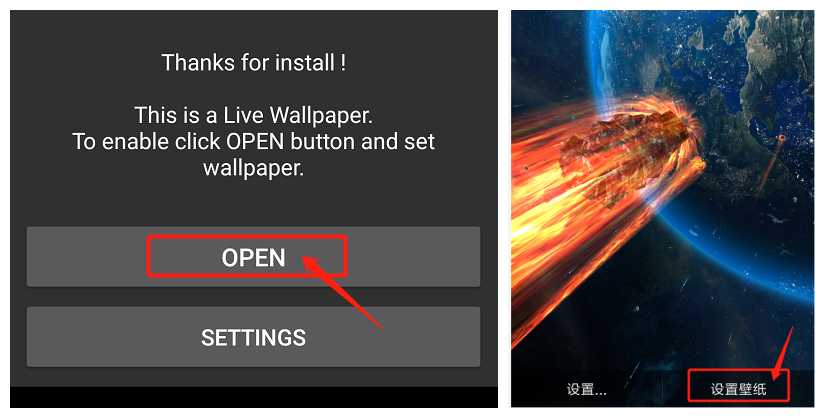Viewport: 825px width, 418px height.
Task: Click the "Thanks for install !" heading
Action: 253,63
